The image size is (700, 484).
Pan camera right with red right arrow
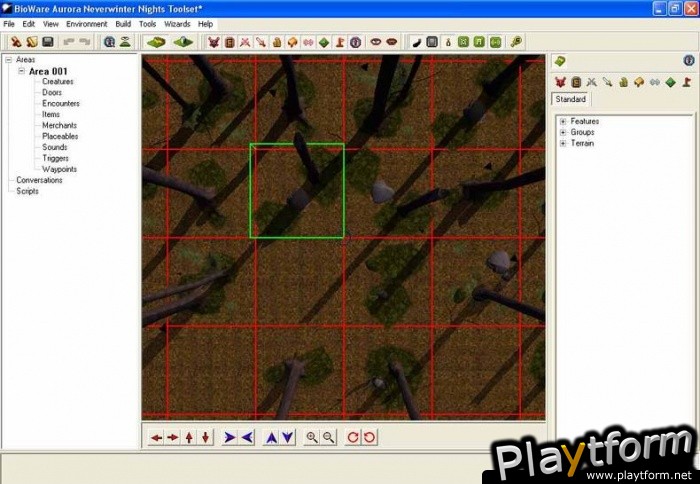pos(173,438)
